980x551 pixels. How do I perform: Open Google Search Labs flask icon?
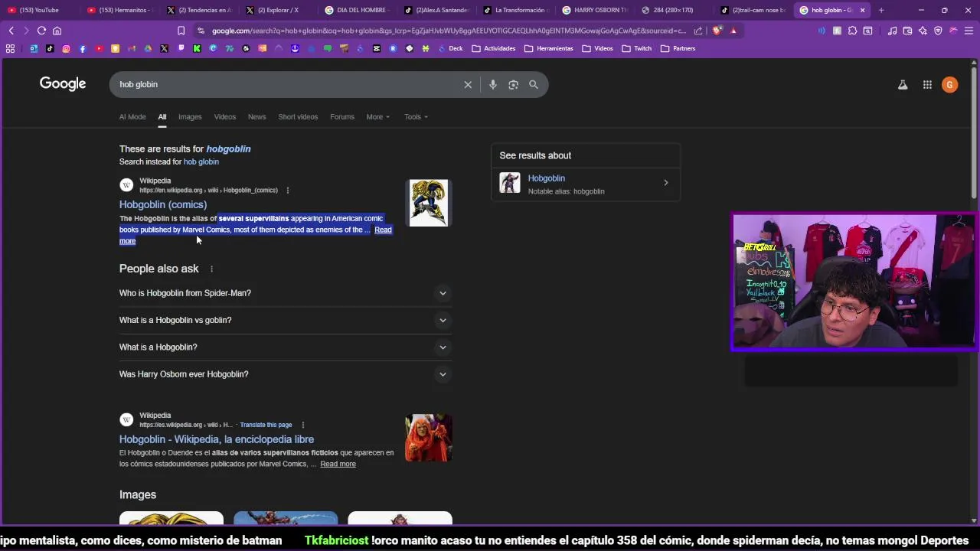[x=903, y=85]
